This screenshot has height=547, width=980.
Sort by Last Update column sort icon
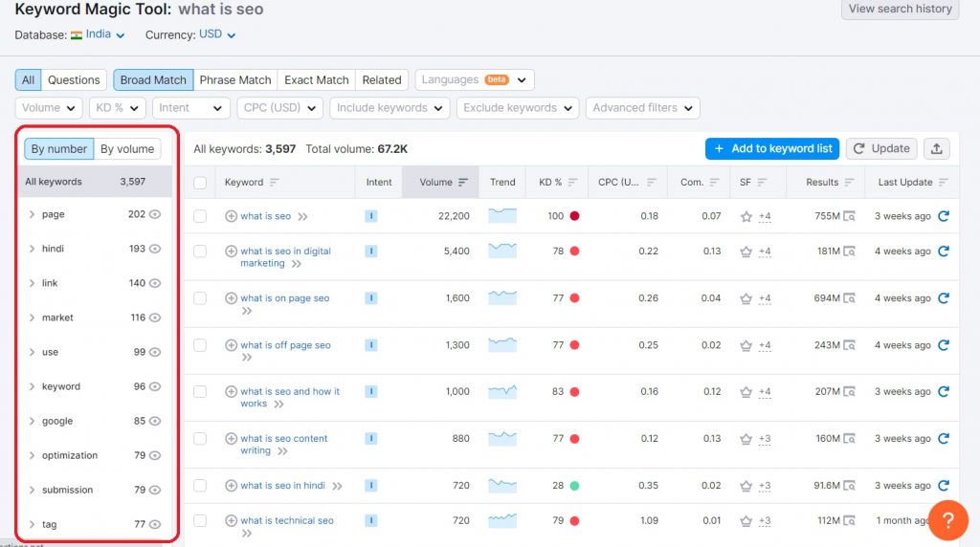point(943,183)
